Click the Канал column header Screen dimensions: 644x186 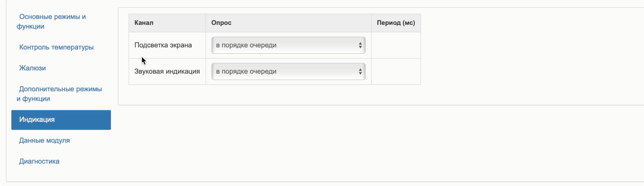(x=144, y=23)
